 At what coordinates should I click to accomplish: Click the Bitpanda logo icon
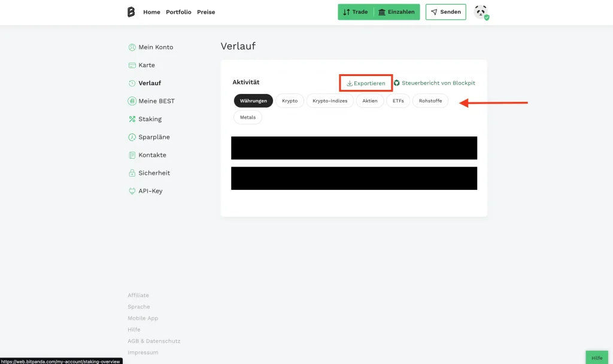coord(131,12)
